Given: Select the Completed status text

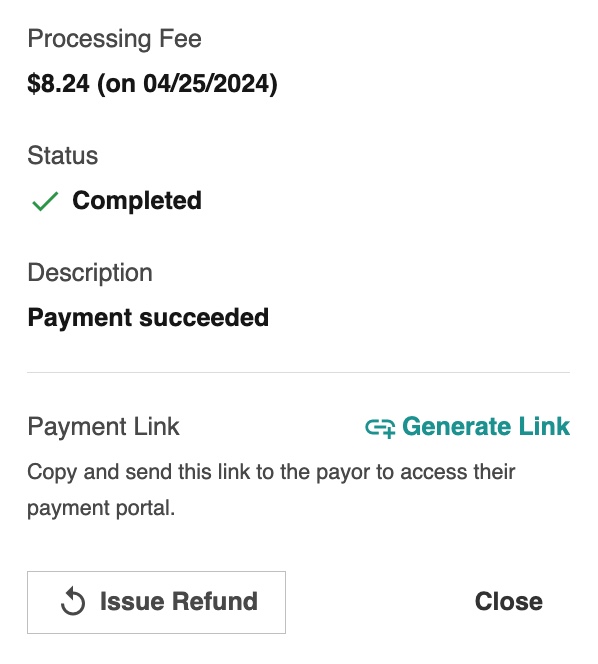Looking at the screenshot, I should [137, 200].
